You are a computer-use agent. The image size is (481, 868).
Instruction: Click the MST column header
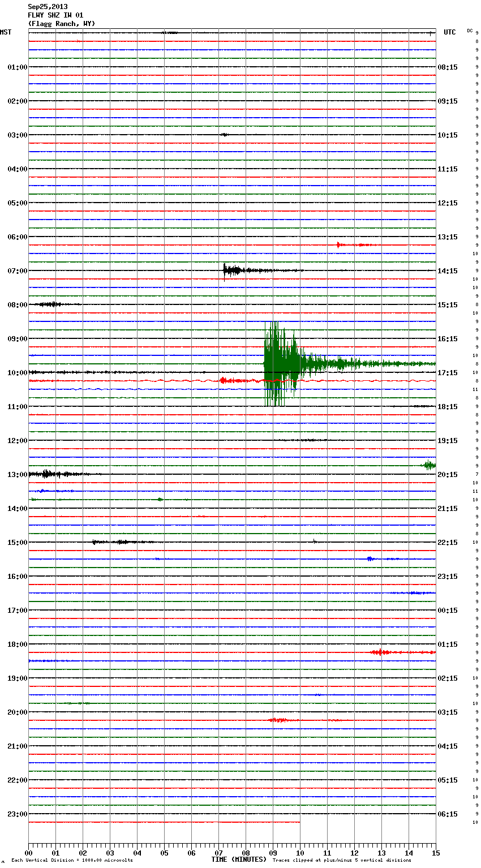point(6,32)
